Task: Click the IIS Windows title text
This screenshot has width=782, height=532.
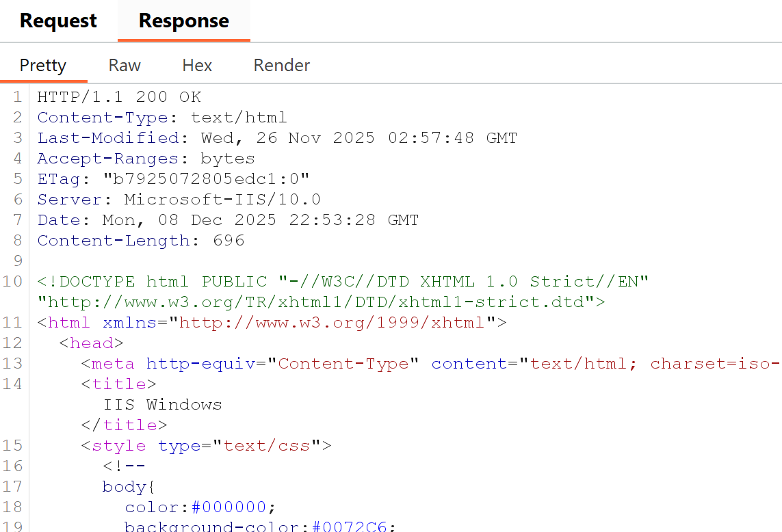Action: (x=163, y=404)
